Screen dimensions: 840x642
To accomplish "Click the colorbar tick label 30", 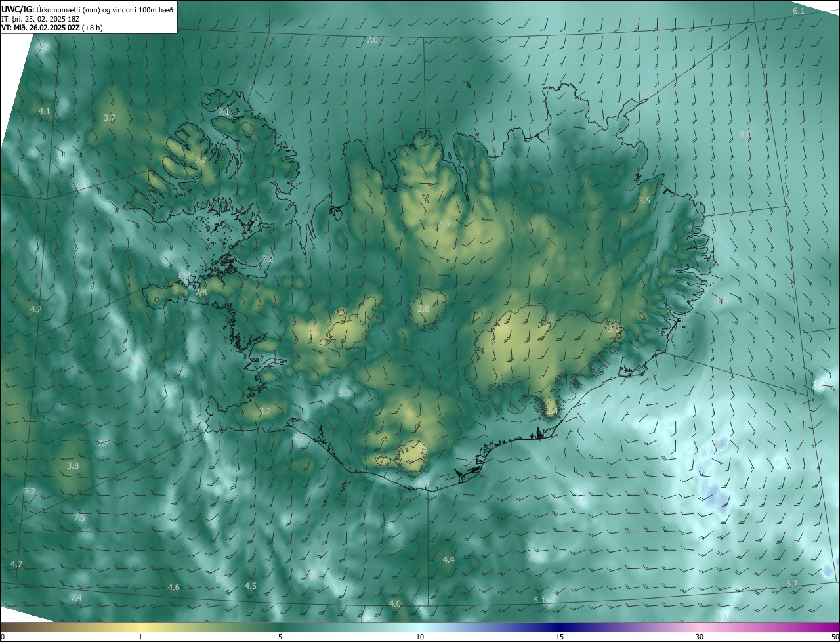I will (x=700, y=637).
